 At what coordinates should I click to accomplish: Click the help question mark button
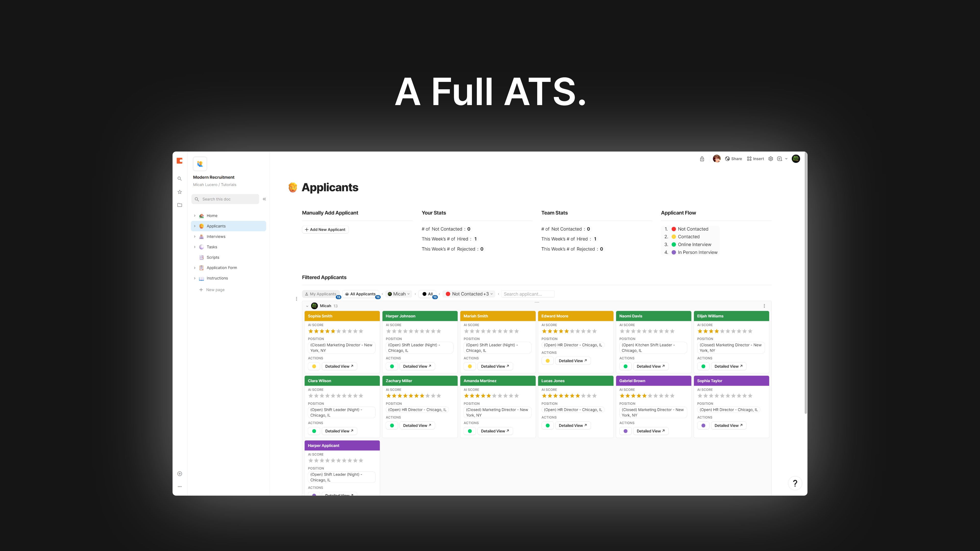point(795,483)
